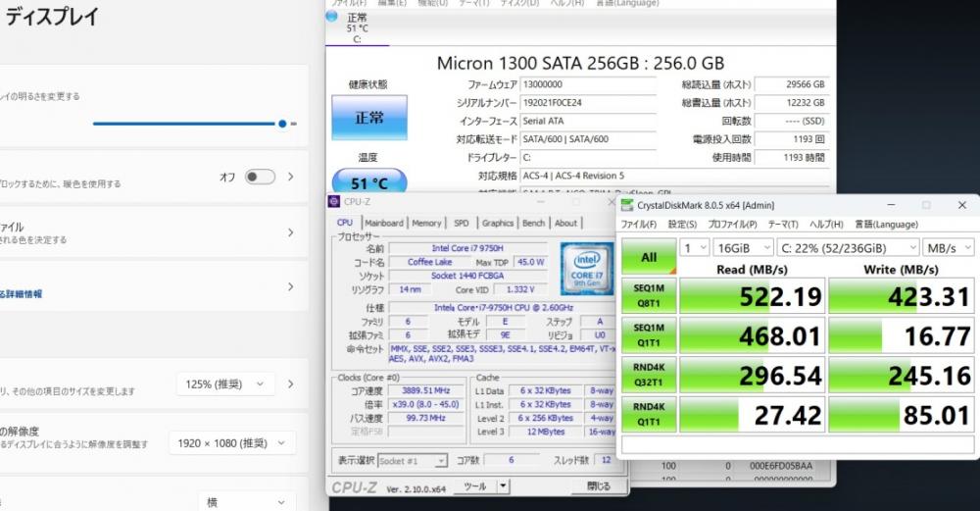
Task: Switch to the About tab in CPU-Z
Action: pyautogui.click(x=565, y=224)
